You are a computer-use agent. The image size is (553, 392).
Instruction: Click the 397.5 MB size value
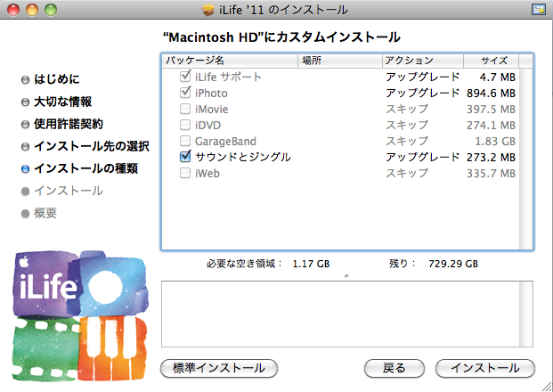491,110
